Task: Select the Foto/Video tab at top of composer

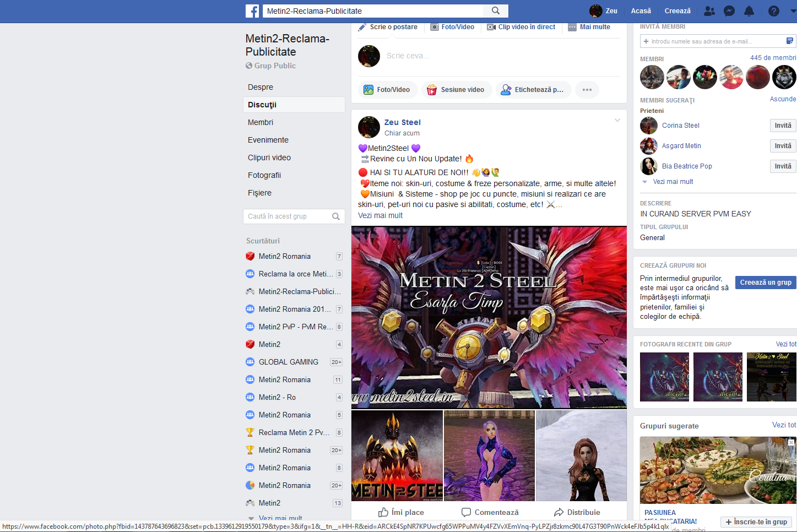Action: pos(452,27)
